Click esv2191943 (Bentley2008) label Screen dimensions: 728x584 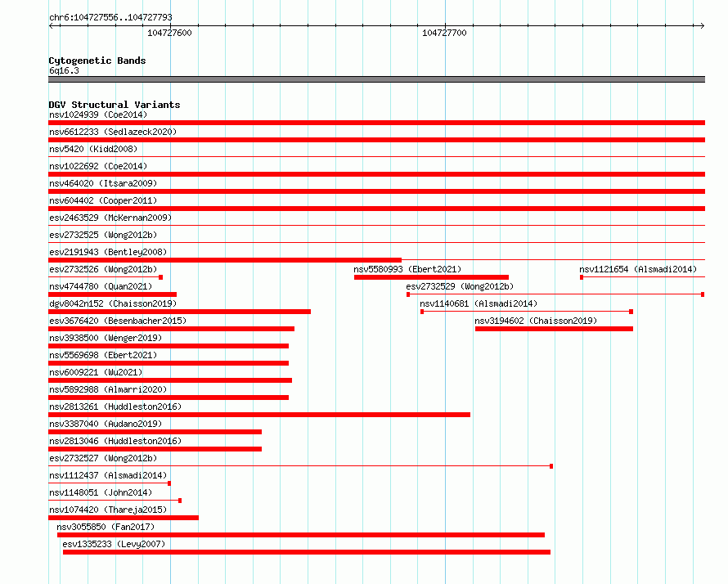click(108, 252)
